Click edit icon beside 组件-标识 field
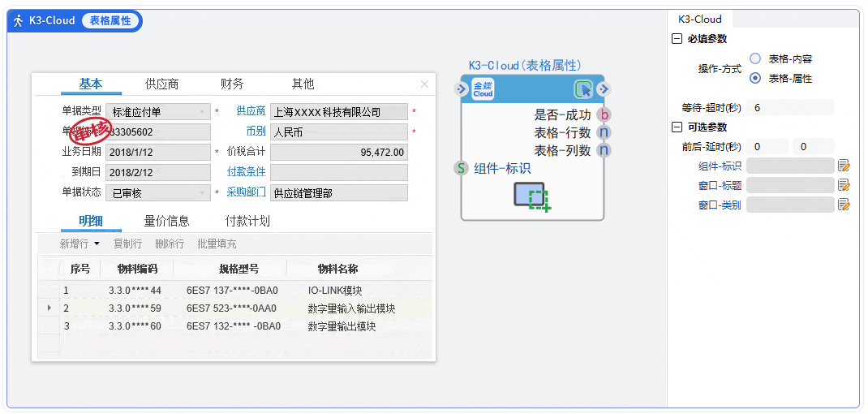 tap(844, 166)
